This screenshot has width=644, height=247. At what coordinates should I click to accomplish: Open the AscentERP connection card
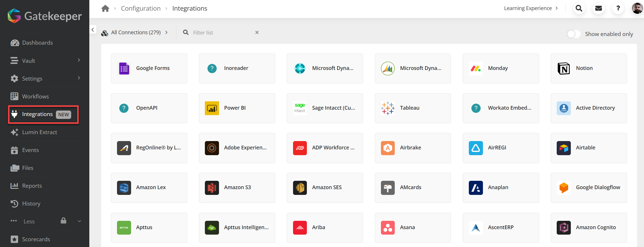click(501, 228)
